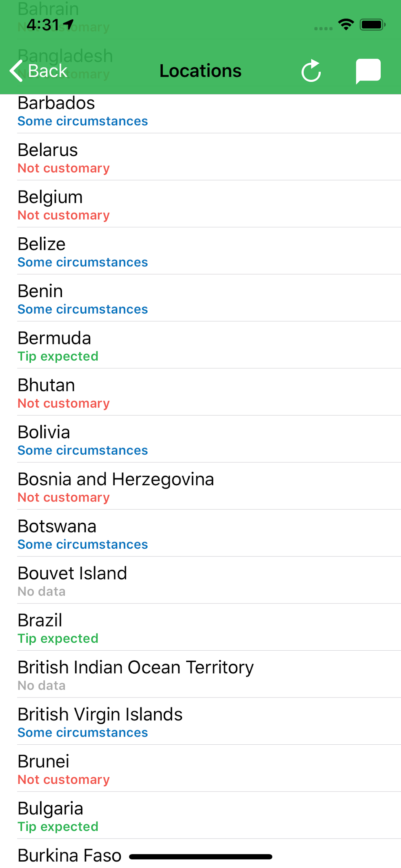Tap the refresh icon in header
Image resolution: width=401 pixels, height=868 pixels.
(311, 71)
